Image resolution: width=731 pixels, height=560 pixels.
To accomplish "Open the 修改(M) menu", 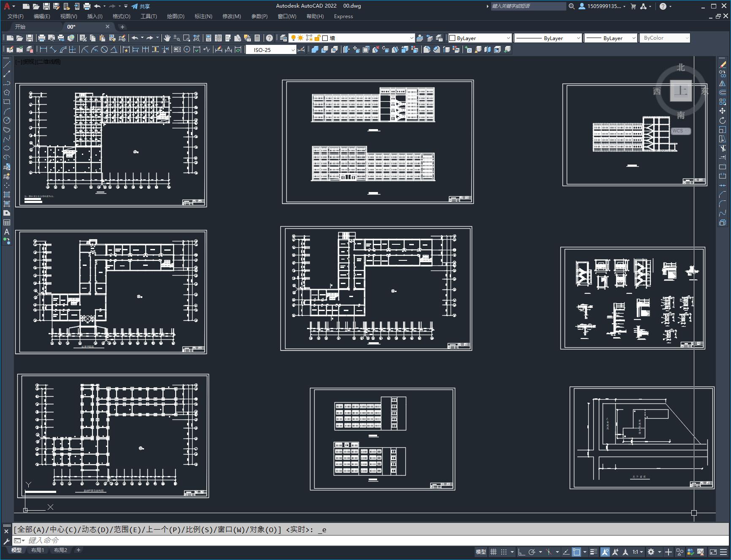I will [x=231, y=16].
